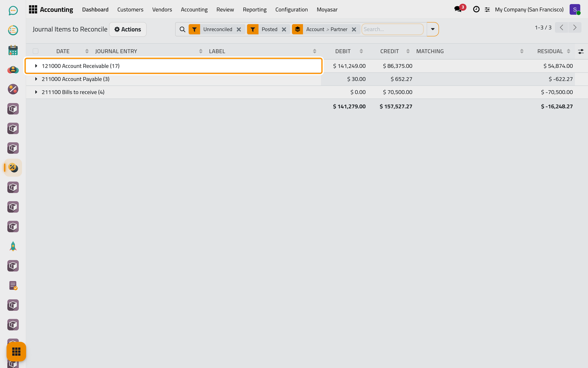The width and height of the screenshot is (588, 368).
Task: Switch company My Company (San Francisco)
Action: [529, 10]
